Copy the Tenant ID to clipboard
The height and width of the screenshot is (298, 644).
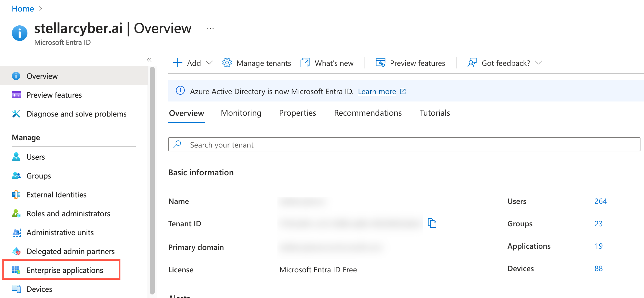pos(432,223)
